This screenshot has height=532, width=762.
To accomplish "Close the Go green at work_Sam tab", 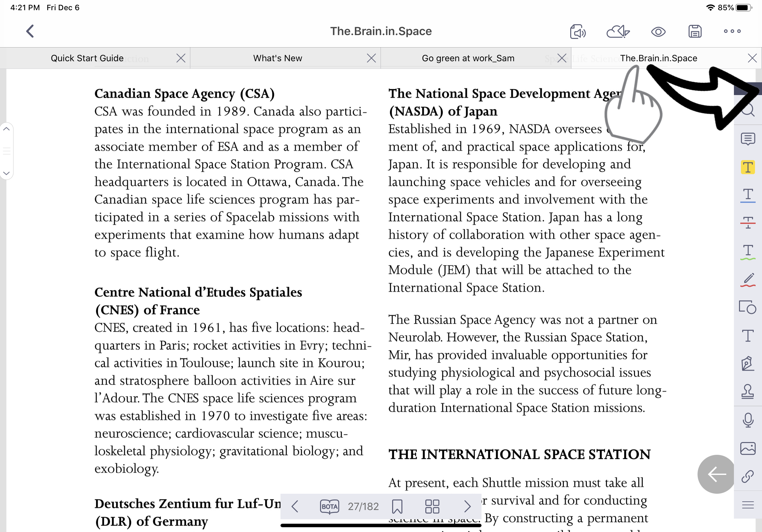I will tap(562, 58).
